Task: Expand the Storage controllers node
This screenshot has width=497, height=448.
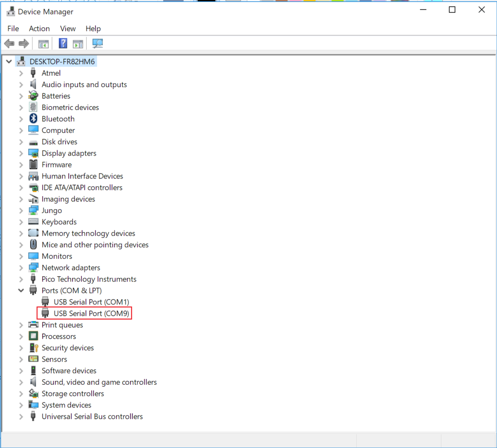Action: (21, 393)
